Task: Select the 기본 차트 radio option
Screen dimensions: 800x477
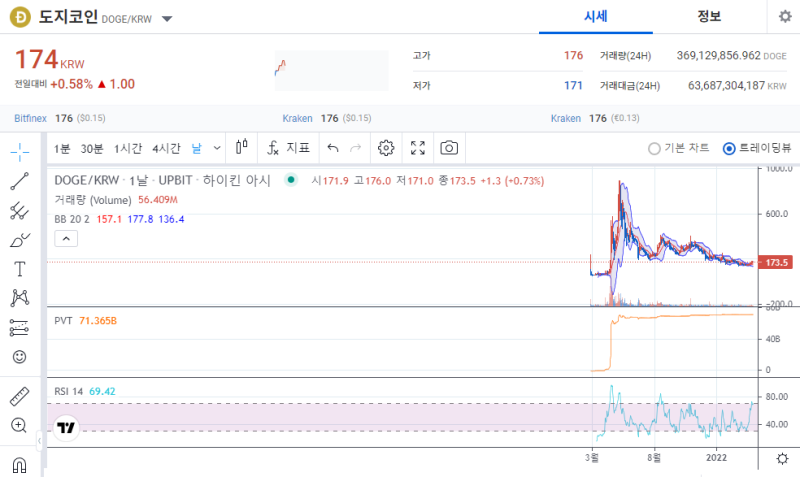Action: point(679,148)
